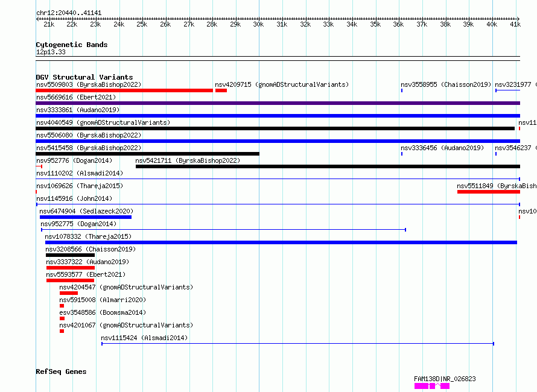The height and width of the screenshot is (392, 537).
Task: Open nsv5506080 (ByrskaBishop2022) label
Action: click(89, 135)
